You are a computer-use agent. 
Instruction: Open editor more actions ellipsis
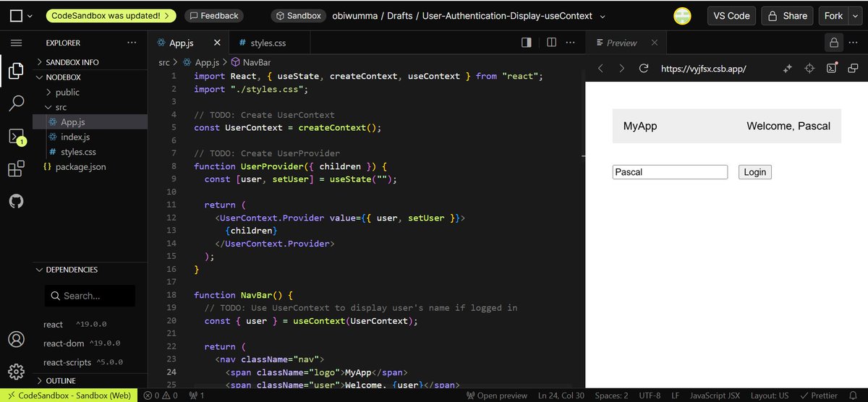point(571,43)
